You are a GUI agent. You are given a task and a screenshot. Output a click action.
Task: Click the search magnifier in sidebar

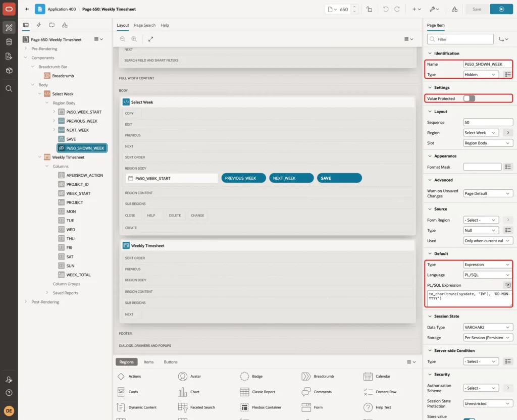[9, 89]
